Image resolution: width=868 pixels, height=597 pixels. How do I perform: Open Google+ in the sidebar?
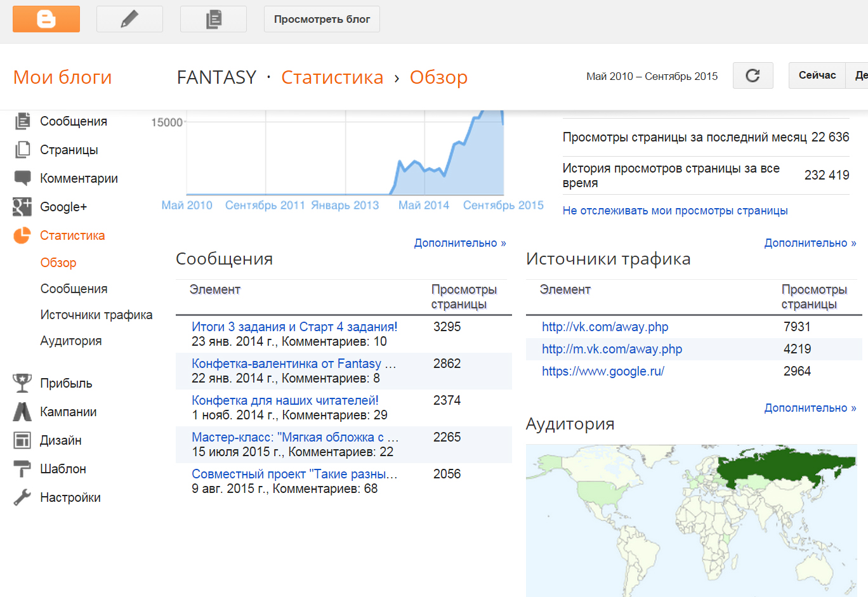coord(63,207)
